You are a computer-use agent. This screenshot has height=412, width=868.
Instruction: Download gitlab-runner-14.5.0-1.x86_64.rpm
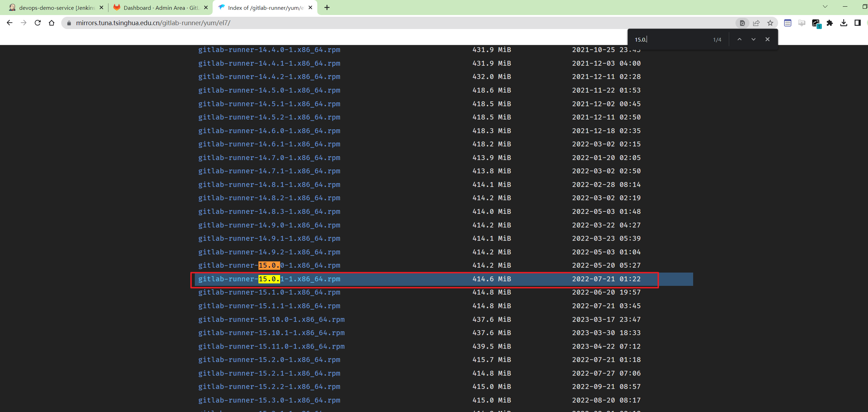coord(269,90)
